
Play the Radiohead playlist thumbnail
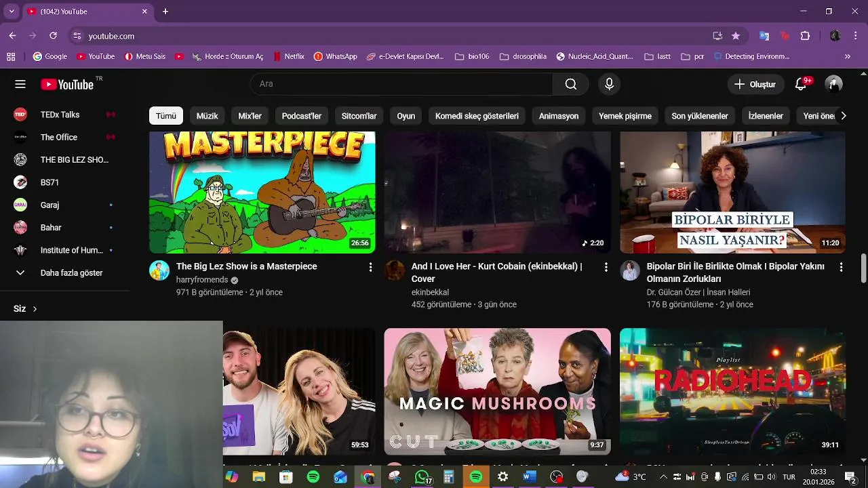click(x=732, y=392)
